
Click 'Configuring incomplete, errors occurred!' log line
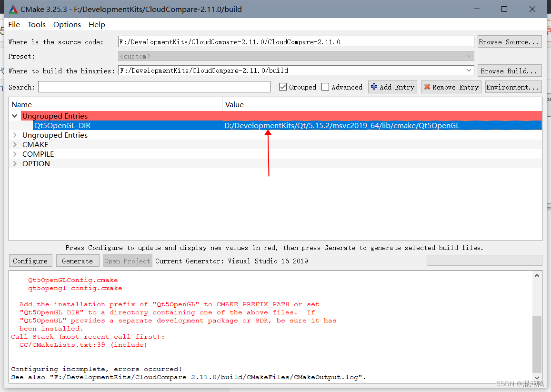(x=96, y=369)
